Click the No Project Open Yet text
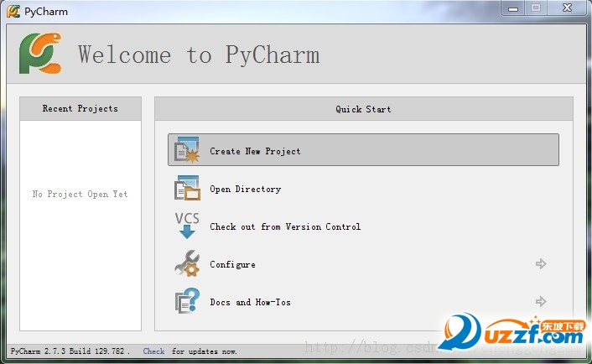 coord(80,194)
